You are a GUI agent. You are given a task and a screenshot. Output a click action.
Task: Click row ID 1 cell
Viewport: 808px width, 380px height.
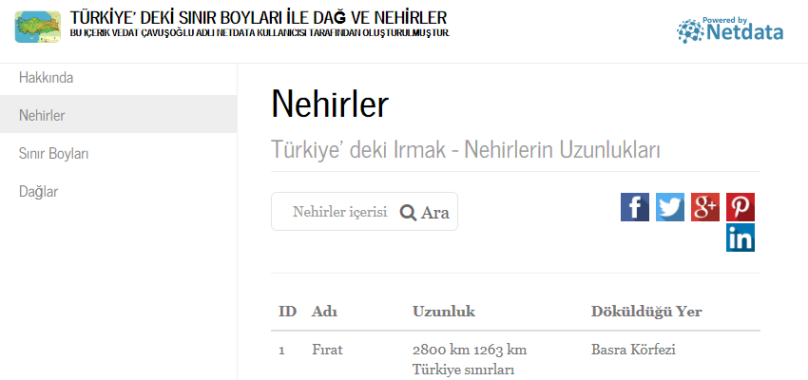[x=282, y=351]
